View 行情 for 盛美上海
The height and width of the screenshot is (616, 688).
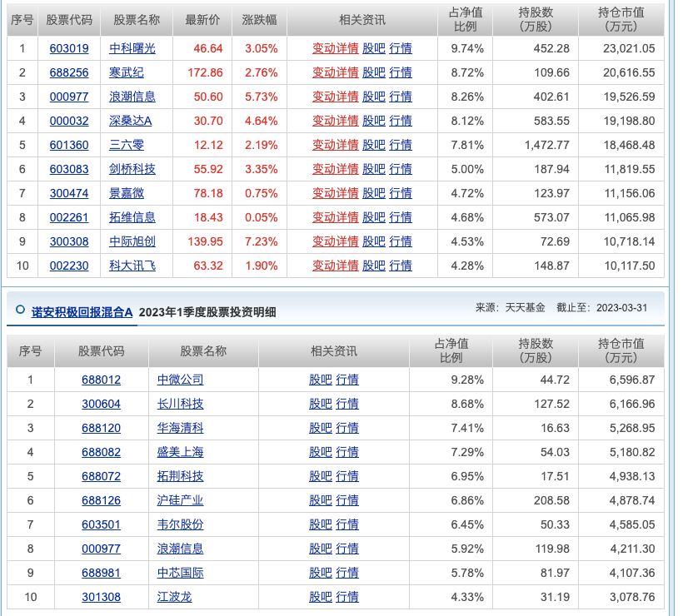(347, 452)
